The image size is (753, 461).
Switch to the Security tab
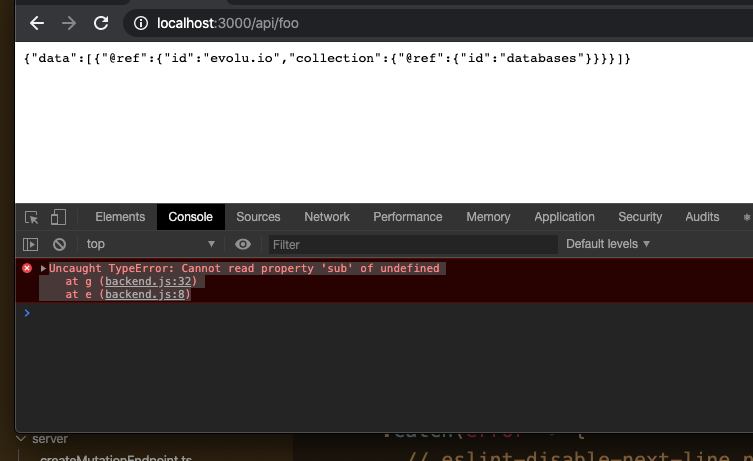click(640, 217)
